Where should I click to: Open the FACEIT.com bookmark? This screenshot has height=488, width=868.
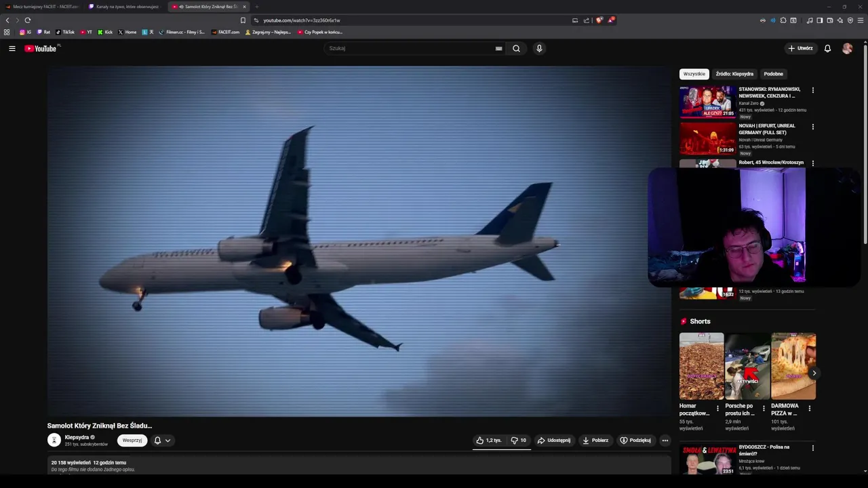[x=226, y=32]
